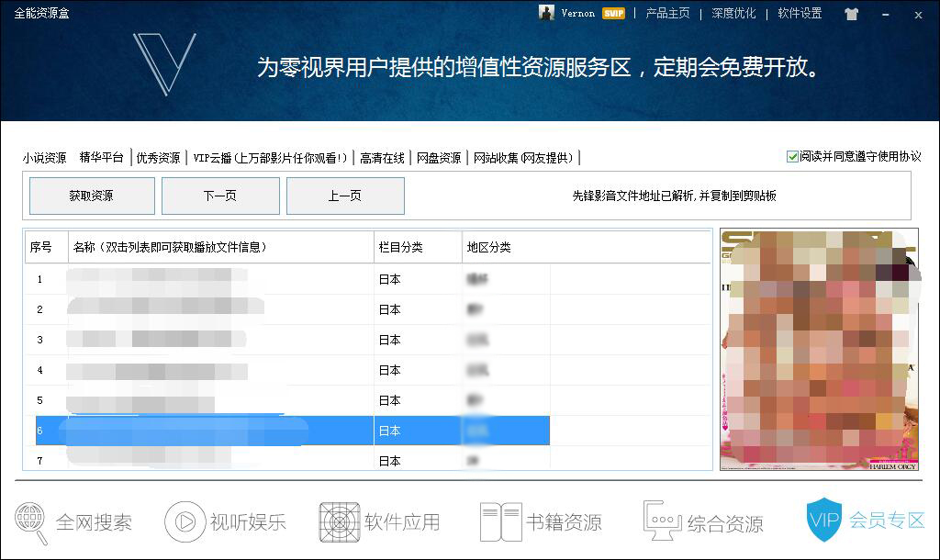Open the 网盘资源 tab

point(439,158)
